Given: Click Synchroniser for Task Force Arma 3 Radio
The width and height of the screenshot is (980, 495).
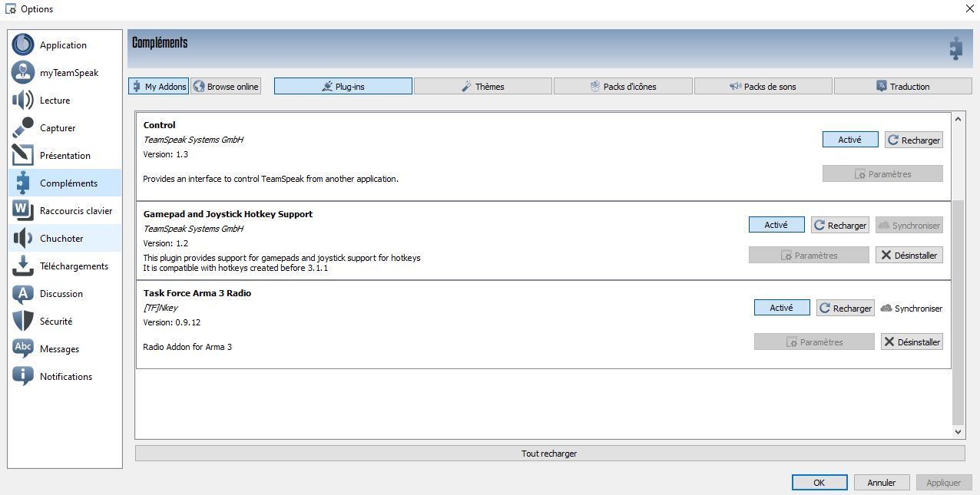Looking at the screenshot, I should (911, 309).
